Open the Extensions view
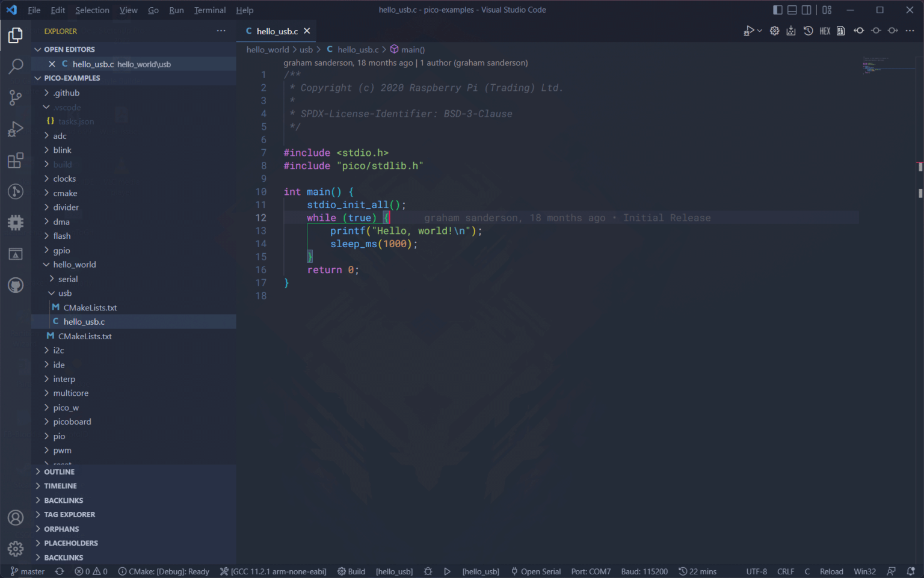The width and height of the screenshot is (924, 578). [16, 161]
